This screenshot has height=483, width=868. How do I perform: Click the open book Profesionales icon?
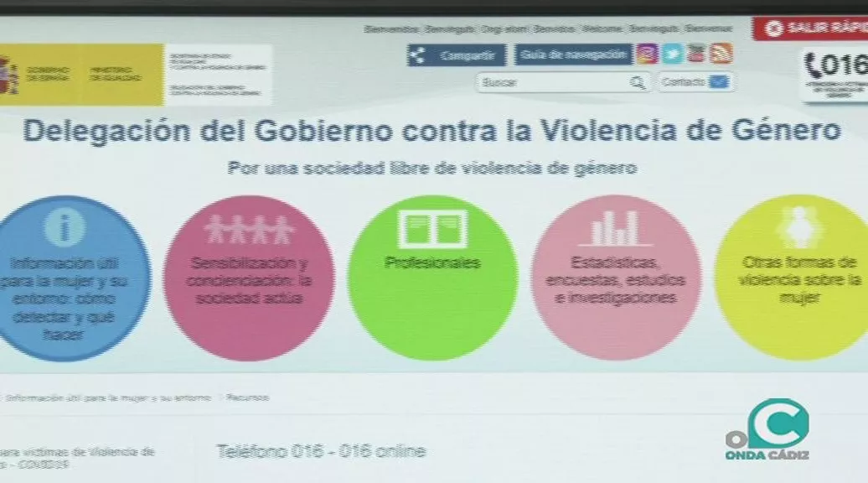click(431, 229)
